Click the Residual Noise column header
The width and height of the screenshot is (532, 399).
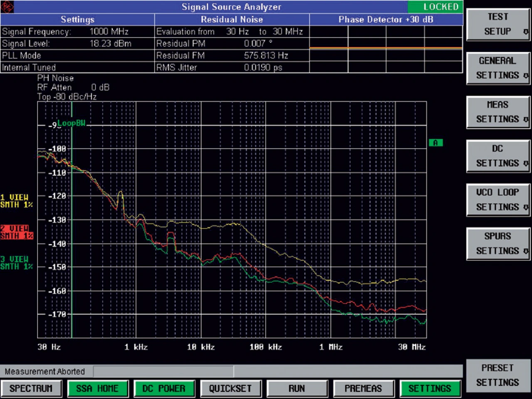click(232, 20)
